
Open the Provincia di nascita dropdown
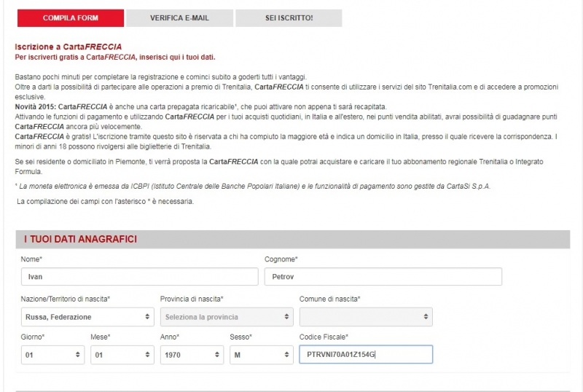point(227,317)
